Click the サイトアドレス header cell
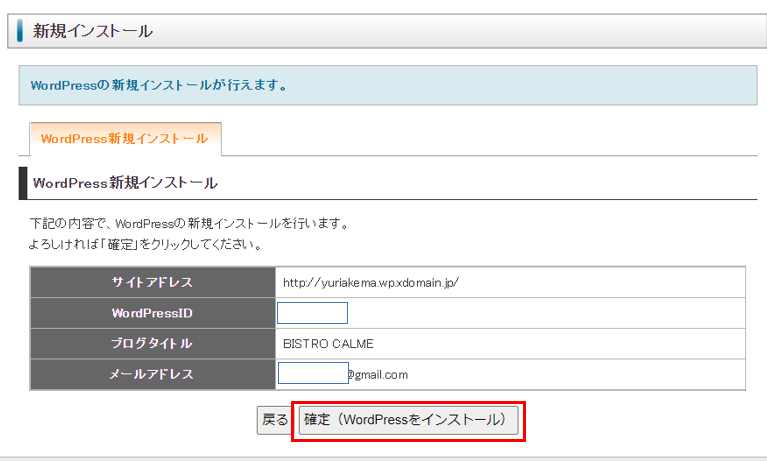The height and width of the screenshot is (464, 767). [x=152, y=283]
